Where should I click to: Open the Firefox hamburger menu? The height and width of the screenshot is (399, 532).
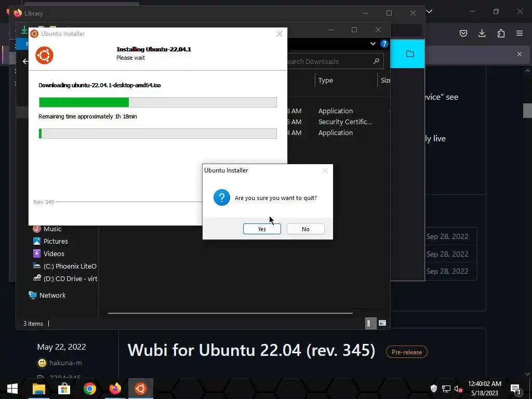click(520, 33)
